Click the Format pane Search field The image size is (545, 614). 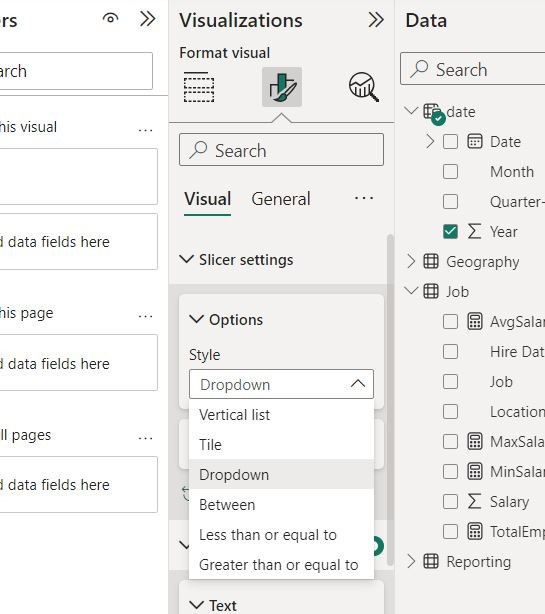coord(281,150)
